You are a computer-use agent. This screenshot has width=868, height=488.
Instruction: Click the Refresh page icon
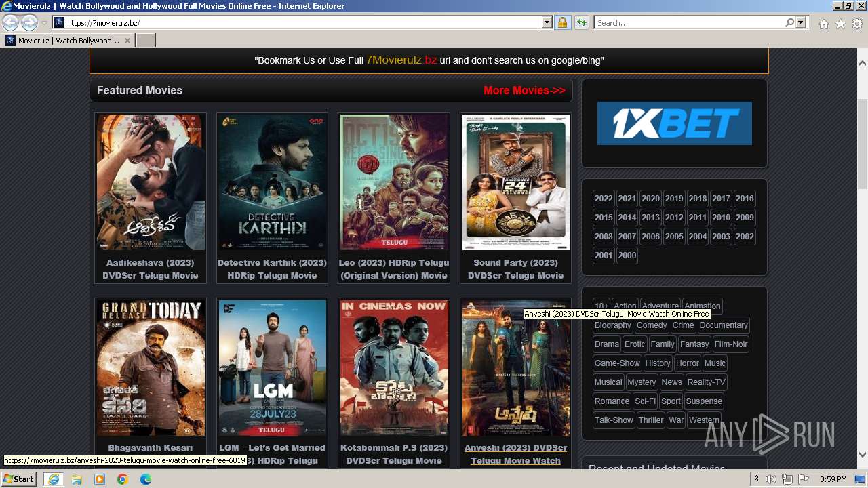coord(581,23)
